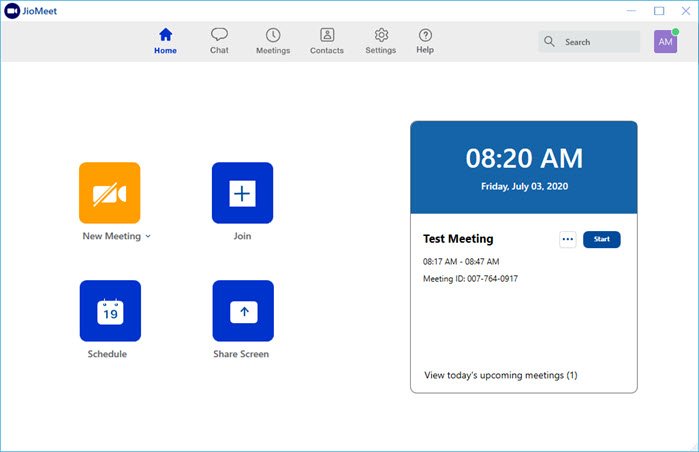The height and width of the screenshot is (452, 699).
Task: Click the search field
Action: click(x=589, y=42)
